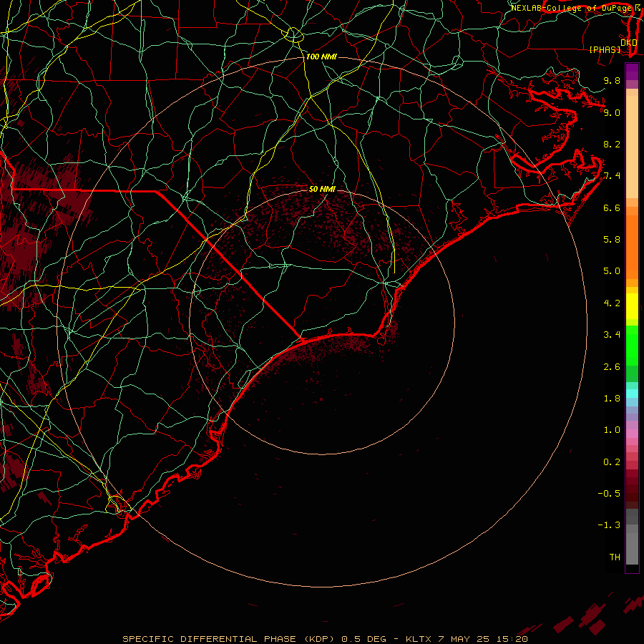Click the 9.8 value on the scale
The image size is (644, 644).
click(612, 80)
